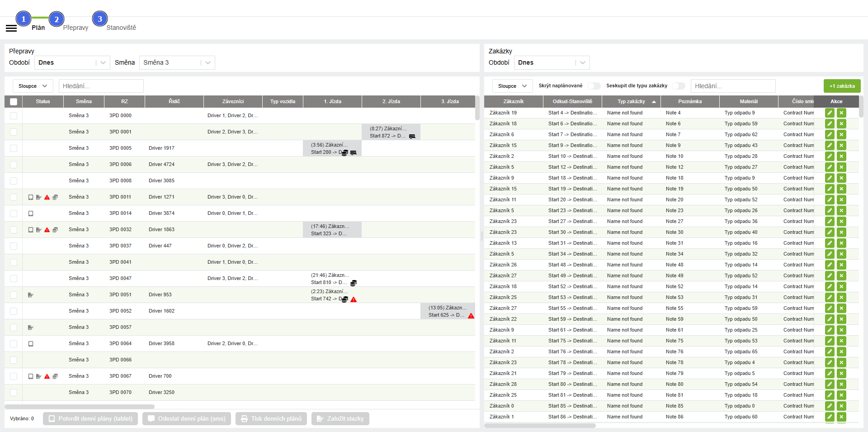Go to step 3 Stanoviště

click(100, 19)
